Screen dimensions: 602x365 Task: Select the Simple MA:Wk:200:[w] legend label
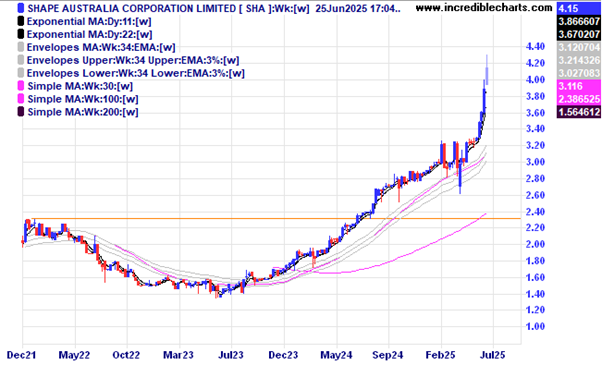point(83,112)
